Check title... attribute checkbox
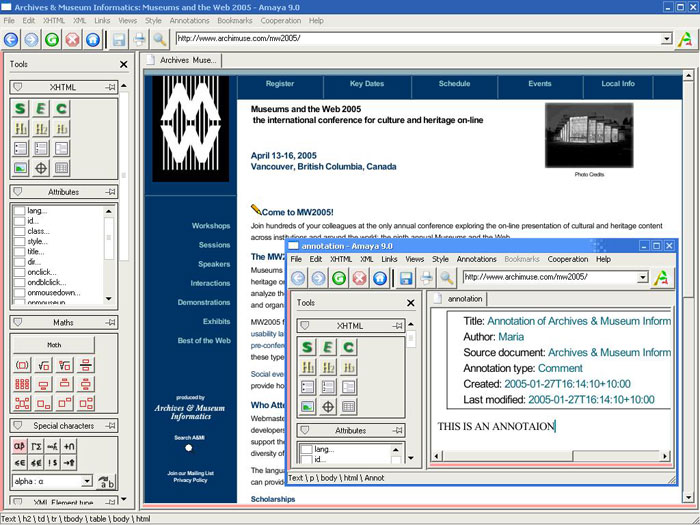The height and width of the screenshot is (525, 700). [x=19, y=251]
